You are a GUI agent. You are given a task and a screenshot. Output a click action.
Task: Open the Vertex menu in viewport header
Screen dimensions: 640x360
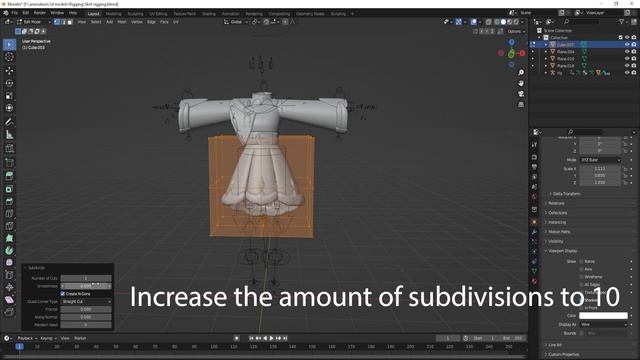(x=137, y=22)
